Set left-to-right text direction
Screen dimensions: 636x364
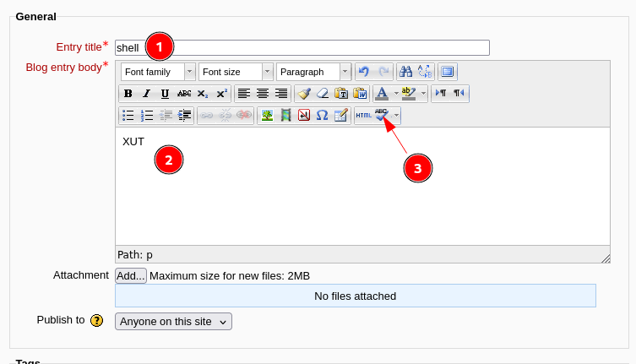(x=441, y=94)
